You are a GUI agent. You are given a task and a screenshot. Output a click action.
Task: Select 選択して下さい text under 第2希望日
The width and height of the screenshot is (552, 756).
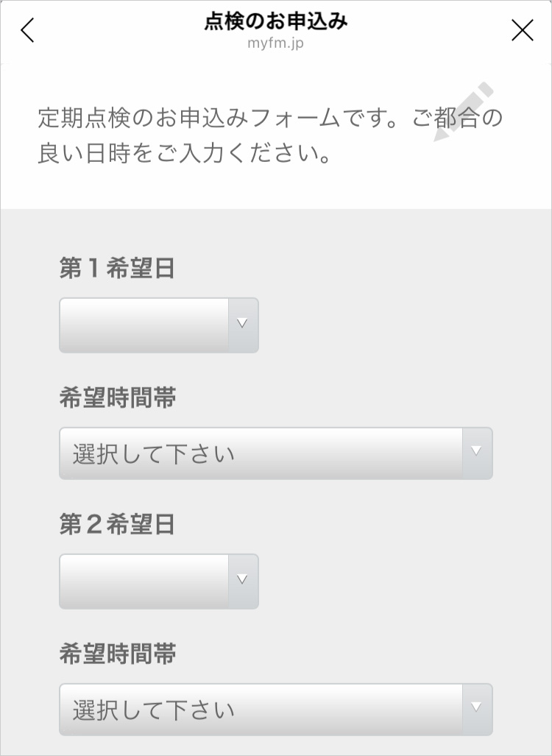153,710
